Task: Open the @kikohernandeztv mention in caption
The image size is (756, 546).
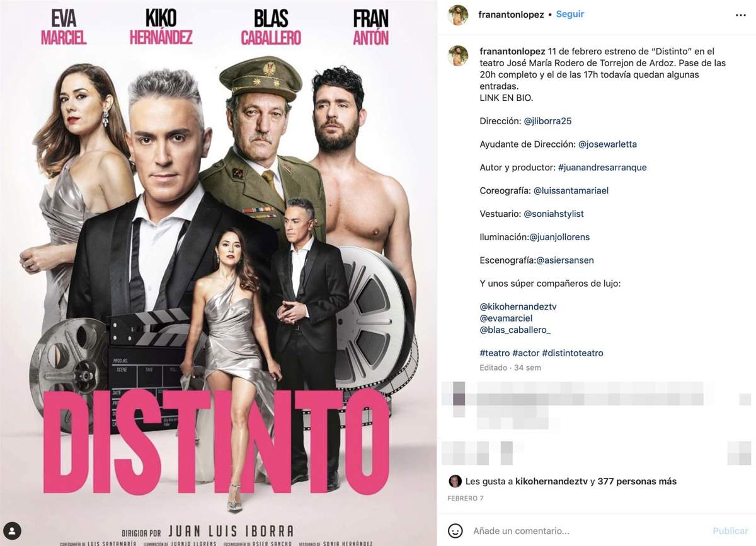Action: tap(518, 306)
